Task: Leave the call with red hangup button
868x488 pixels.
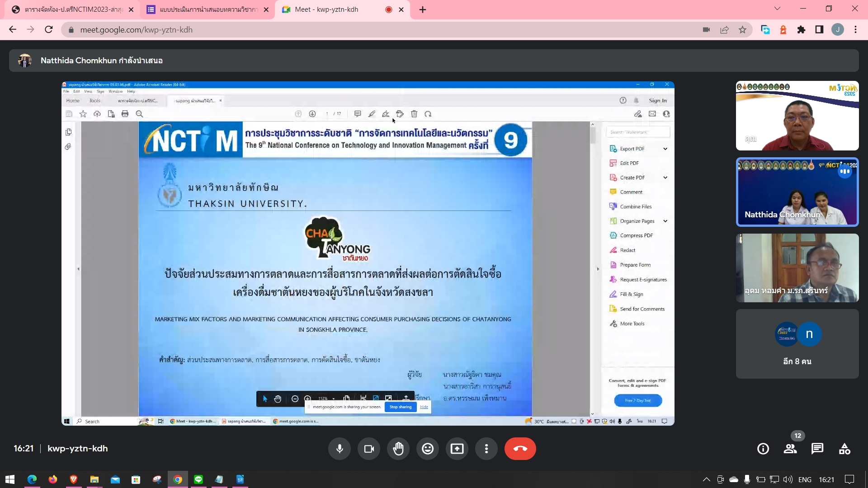Action: pos(520,449)
